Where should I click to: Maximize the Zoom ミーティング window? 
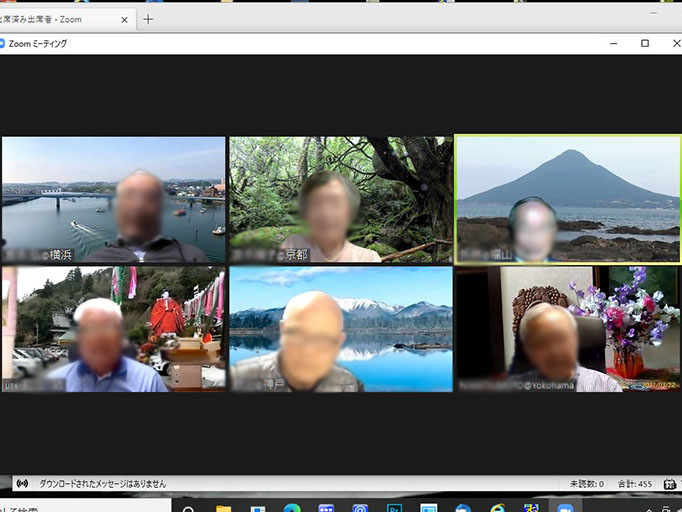645,44
